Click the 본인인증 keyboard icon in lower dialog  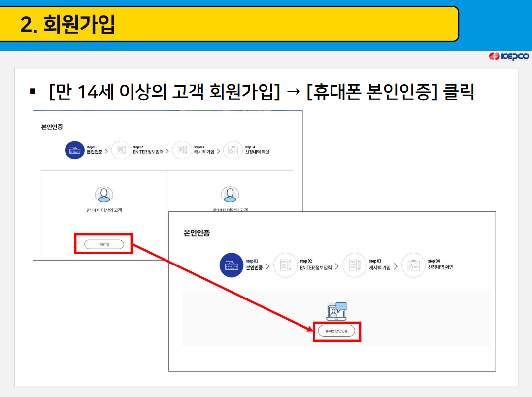232,265
